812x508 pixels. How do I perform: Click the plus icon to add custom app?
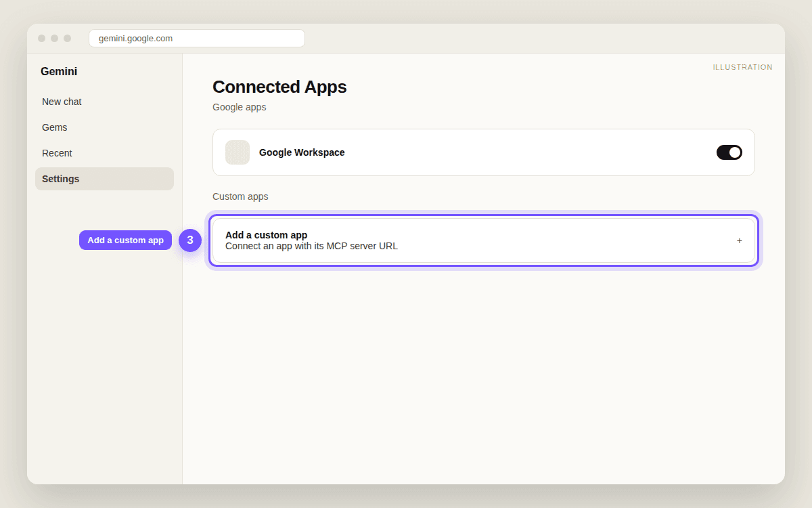tap(740, 240)
